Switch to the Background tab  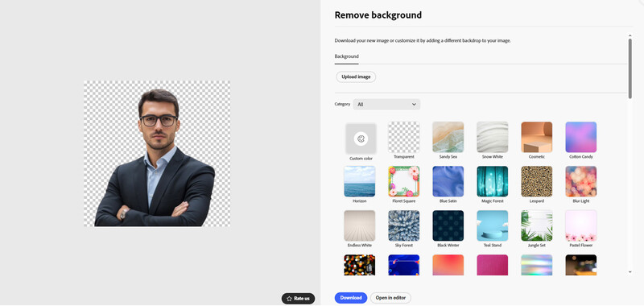tap(347, 56)
